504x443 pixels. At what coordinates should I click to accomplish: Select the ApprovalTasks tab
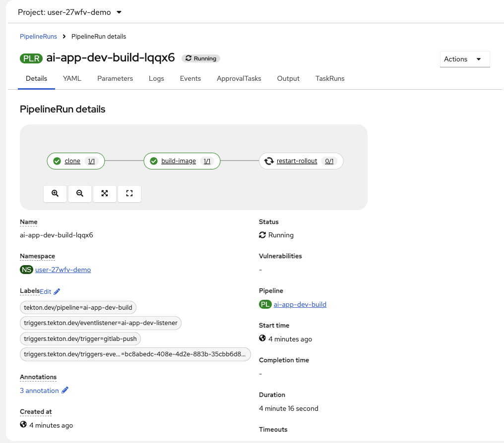(x=239, y=78)
